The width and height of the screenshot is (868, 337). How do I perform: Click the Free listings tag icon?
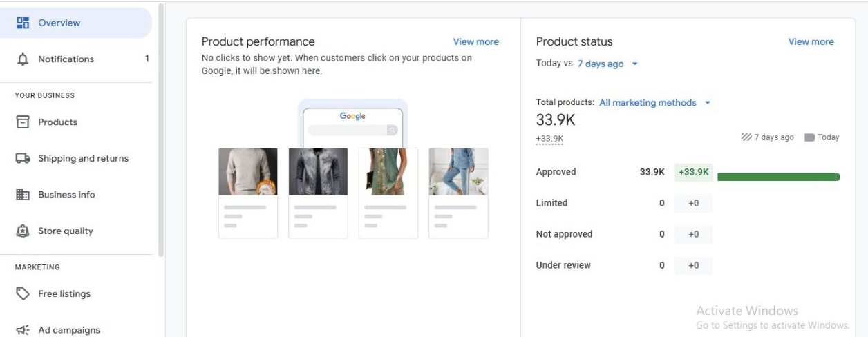click(23, 294)
